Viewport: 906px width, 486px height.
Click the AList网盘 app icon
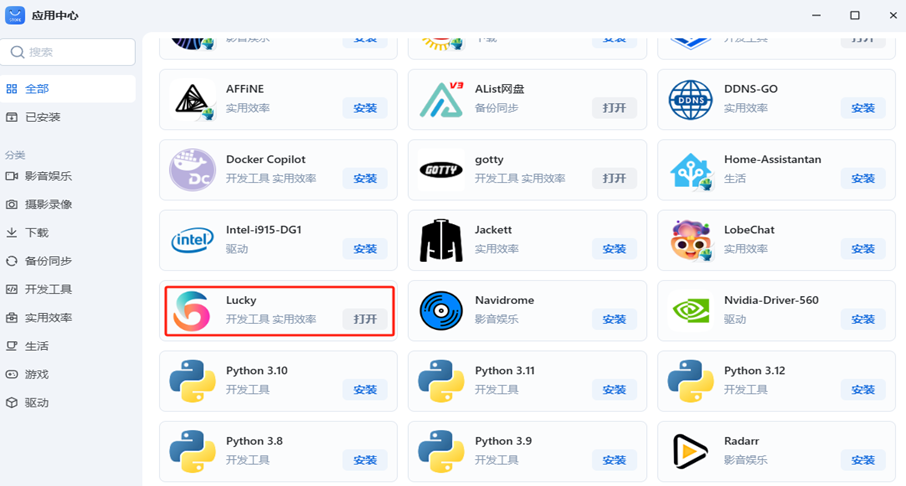[x=441, y=100]
